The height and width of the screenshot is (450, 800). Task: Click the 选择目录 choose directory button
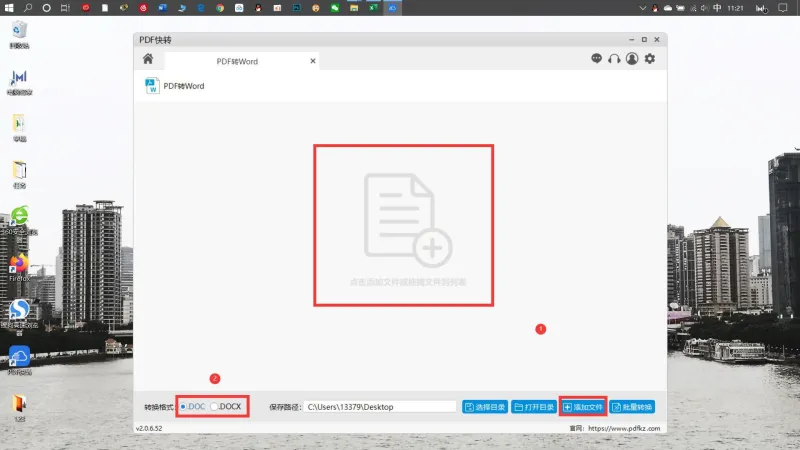coord(485,407)
